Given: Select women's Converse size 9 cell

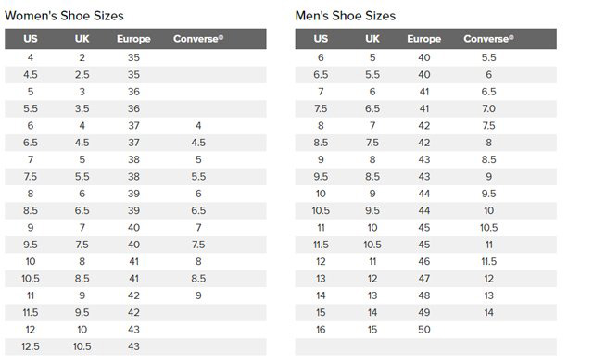Looking at the screenshot, I should [198, 295].
